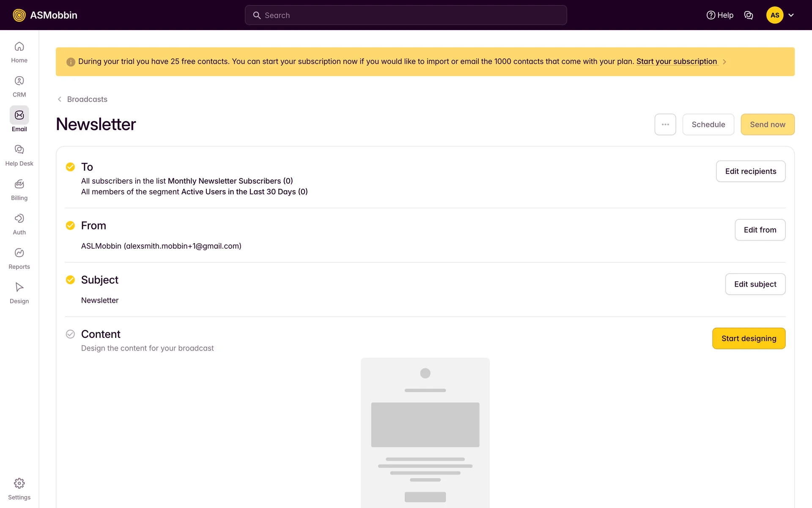Open Settings gear in sidebar
Screen dimensions: 812x508
pyautogui.click(x=19, y=483)
